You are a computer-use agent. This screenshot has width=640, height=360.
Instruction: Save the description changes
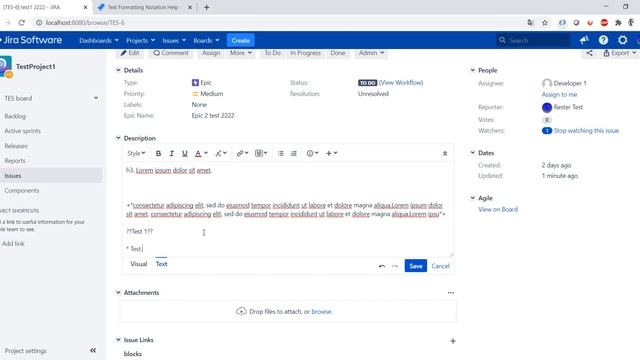tap(416, 266)
